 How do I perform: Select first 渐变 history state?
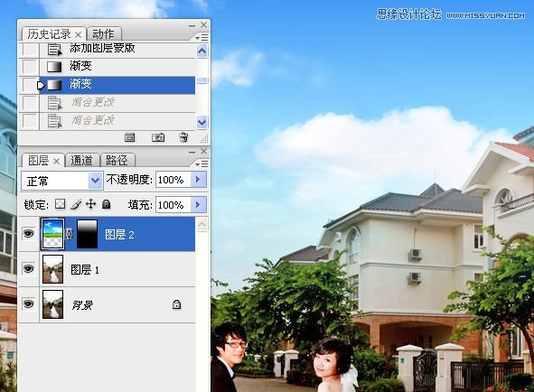(x=117, y=67)
